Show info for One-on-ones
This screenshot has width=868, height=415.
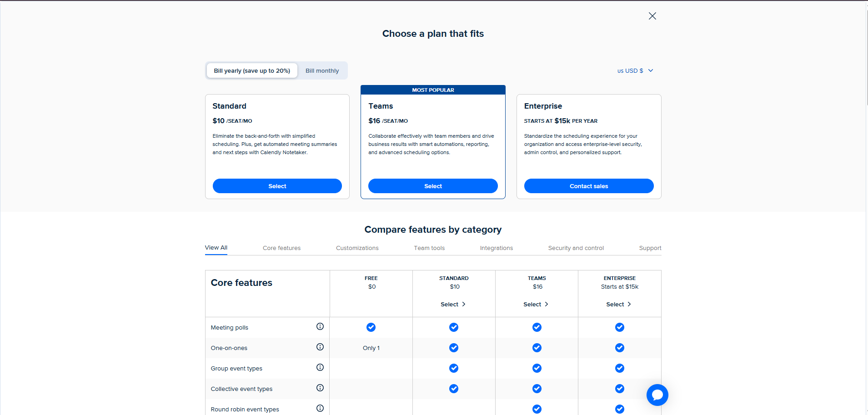click(x=320, y=347)
